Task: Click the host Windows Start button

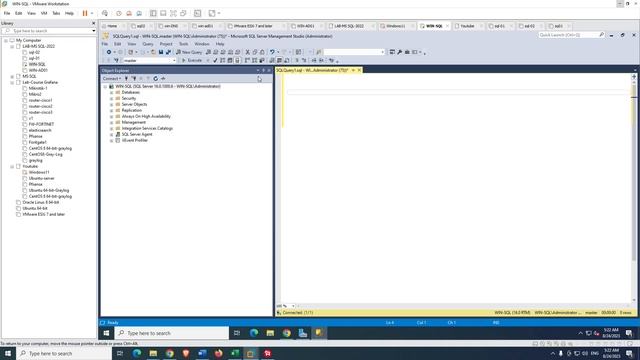Action: [8, 353]
